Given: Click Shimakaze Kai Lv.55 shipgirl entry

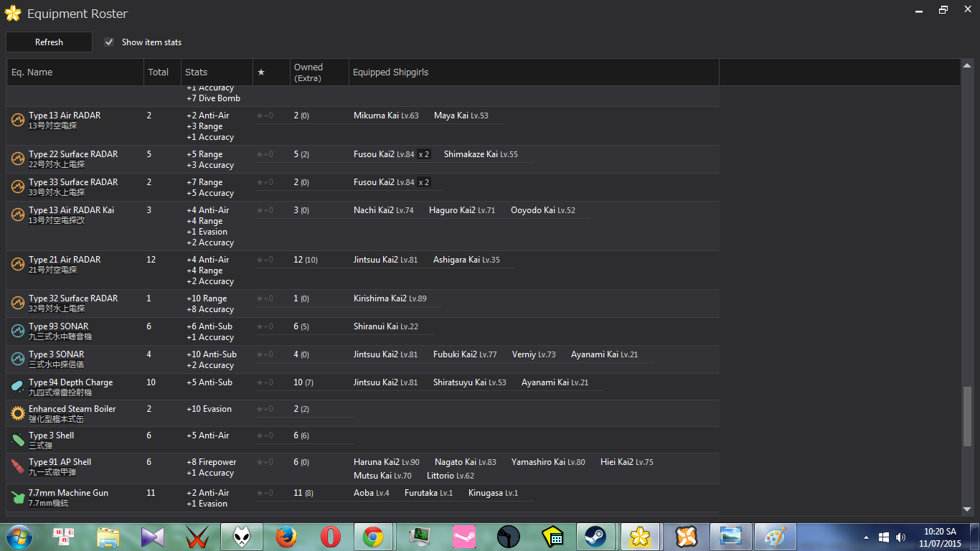Looking at the screenshot, I should tap(481, 154).
